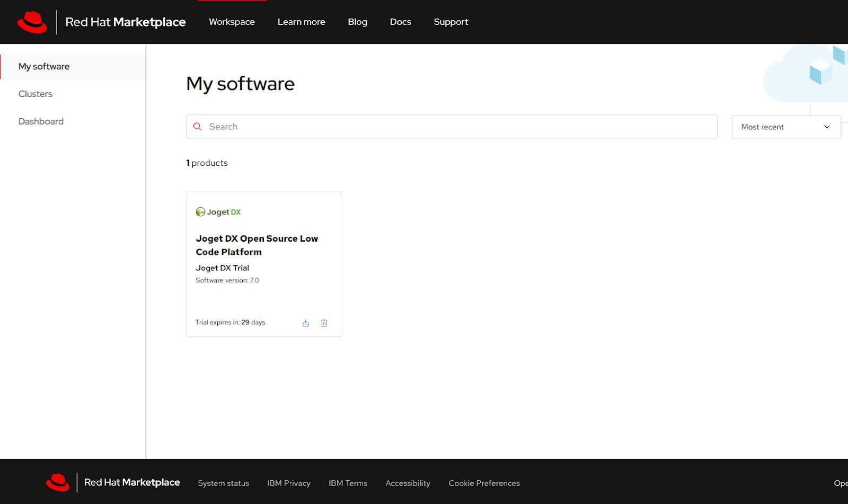Click the Red Hat Marketplace header title

(126, 22)
